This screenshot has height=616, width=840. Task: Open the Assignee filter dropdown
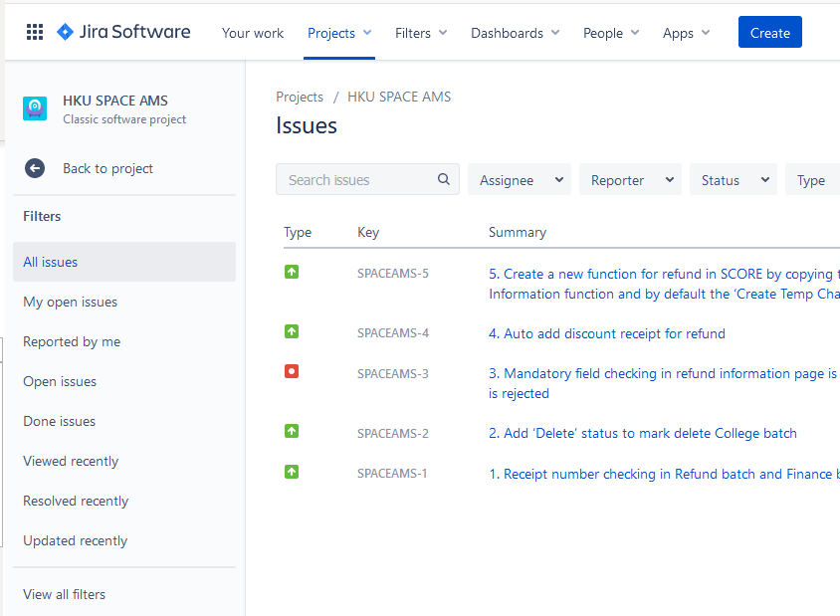520,180
